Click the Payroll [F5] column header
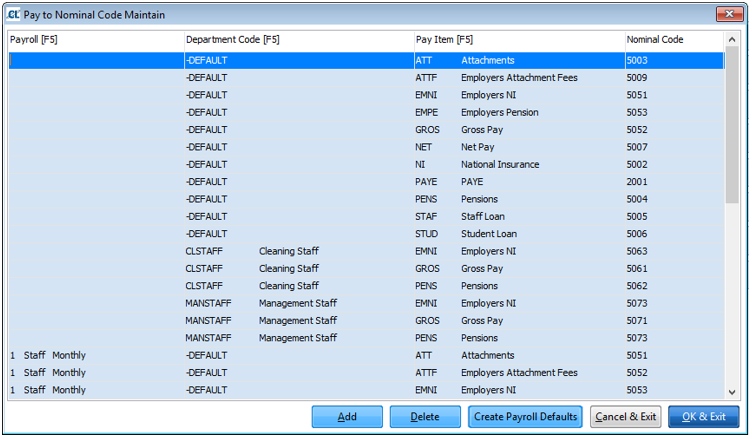The image size is (752, 439). (95, 40)
